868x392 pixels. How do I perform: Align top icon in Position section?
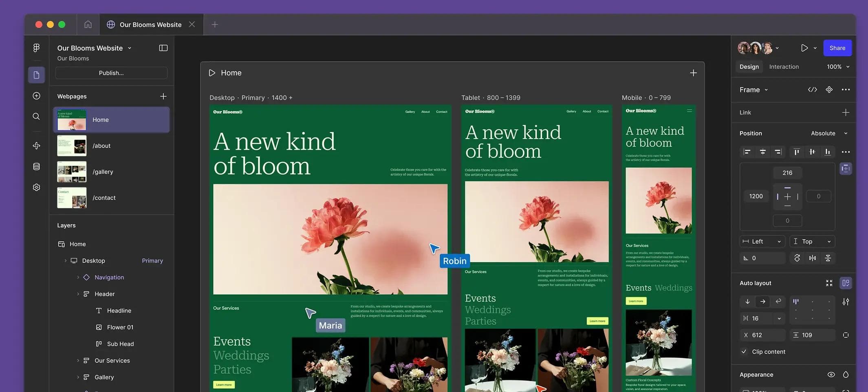[x=796, y=152]
